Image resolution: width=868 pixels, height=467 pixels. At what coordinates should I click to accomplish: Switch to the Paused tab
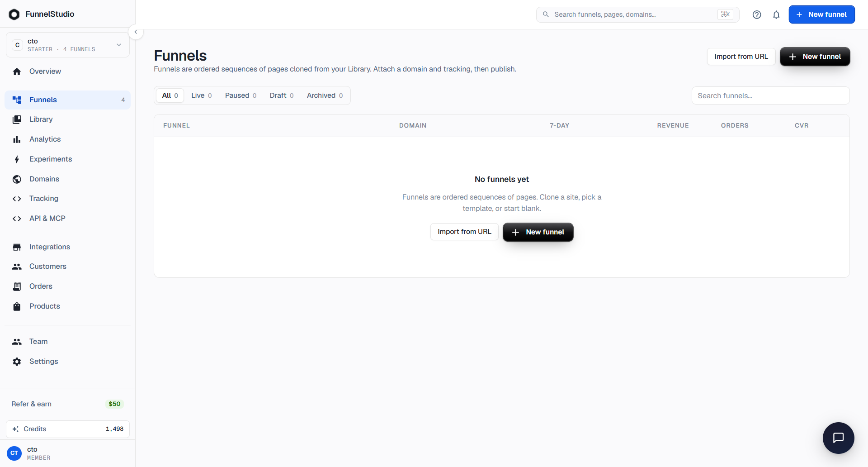coord(241,95)
